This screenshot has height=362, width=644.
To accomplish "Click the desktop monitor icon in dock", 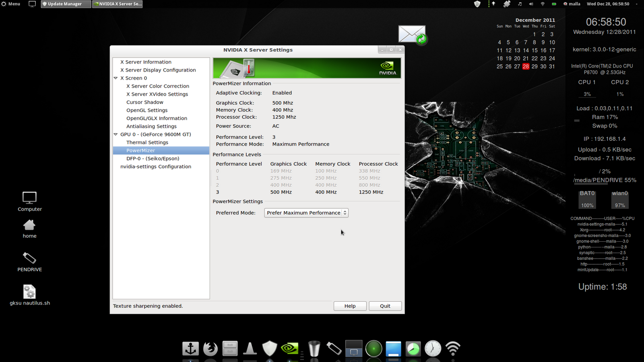I will 354,348.
